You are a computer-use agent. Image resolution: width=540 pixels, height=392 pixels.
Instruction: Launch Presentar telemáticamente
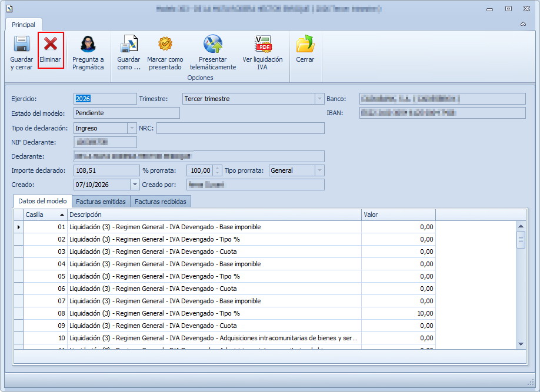pyautogui.click(x=213, y=52)
